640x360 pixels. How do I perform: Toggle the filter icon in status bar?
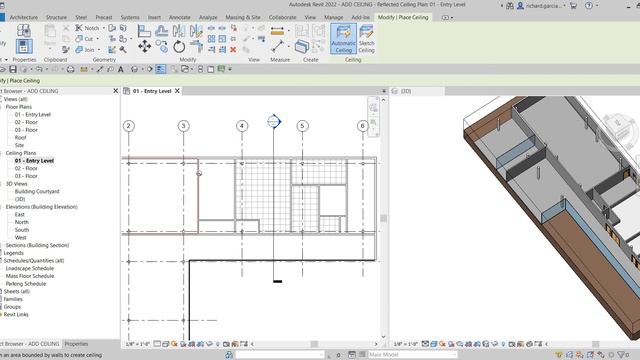[622, 355]
